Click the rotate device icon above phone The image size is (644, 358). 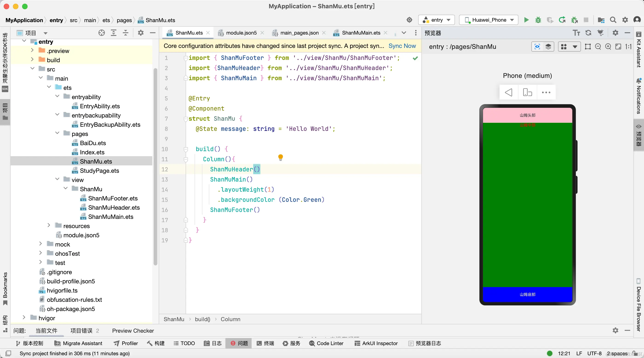[527, 92]
